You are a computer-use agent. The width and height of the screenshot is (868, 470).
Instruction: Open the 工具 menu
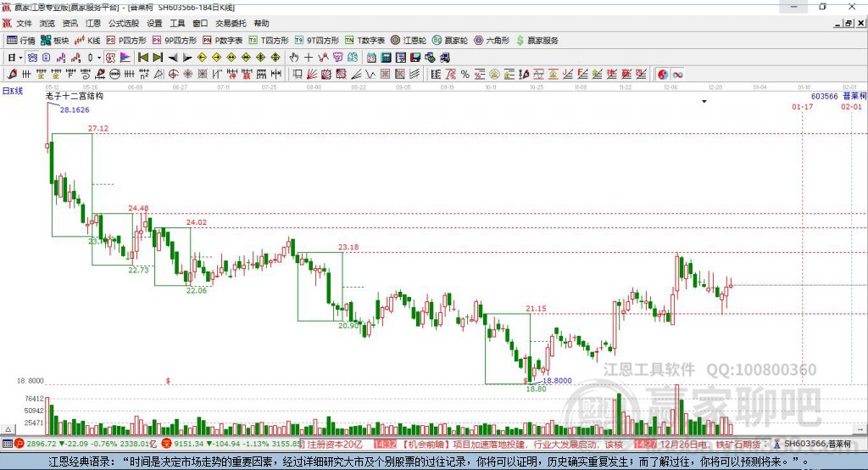pos(177,23)
